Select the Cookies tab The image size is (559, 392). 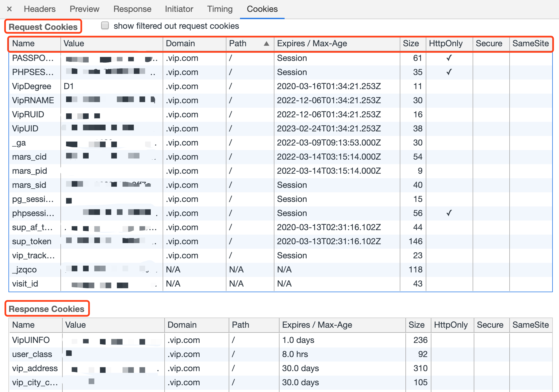pos(262,9)
